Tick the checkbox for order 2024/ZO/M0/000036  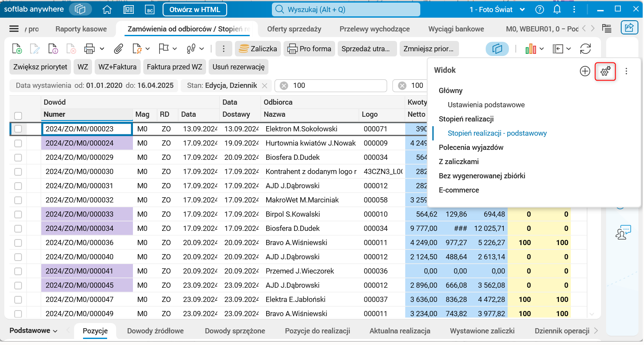coord(18,242)
